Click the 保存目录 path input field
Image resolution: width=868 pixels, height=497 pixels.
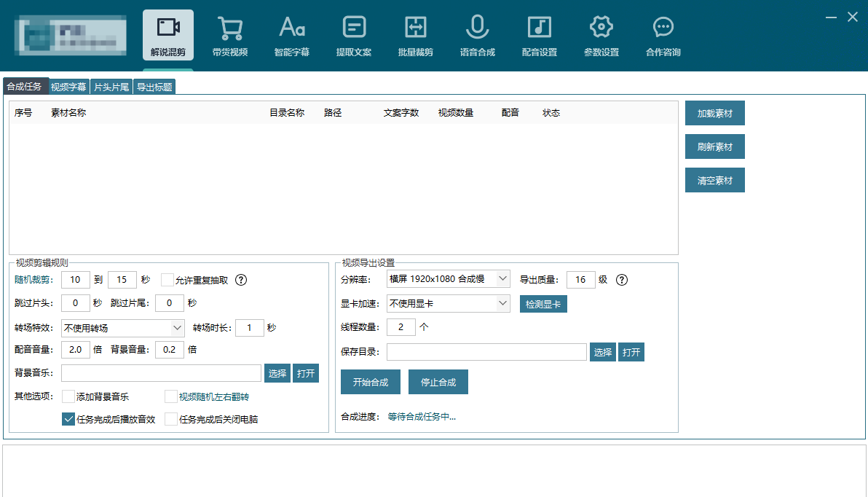(486, 352)
